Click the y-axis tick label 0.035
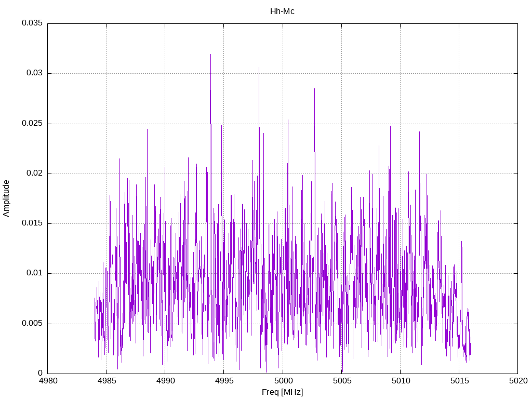The height and width of the screenshot is (399, 532). 32,23
